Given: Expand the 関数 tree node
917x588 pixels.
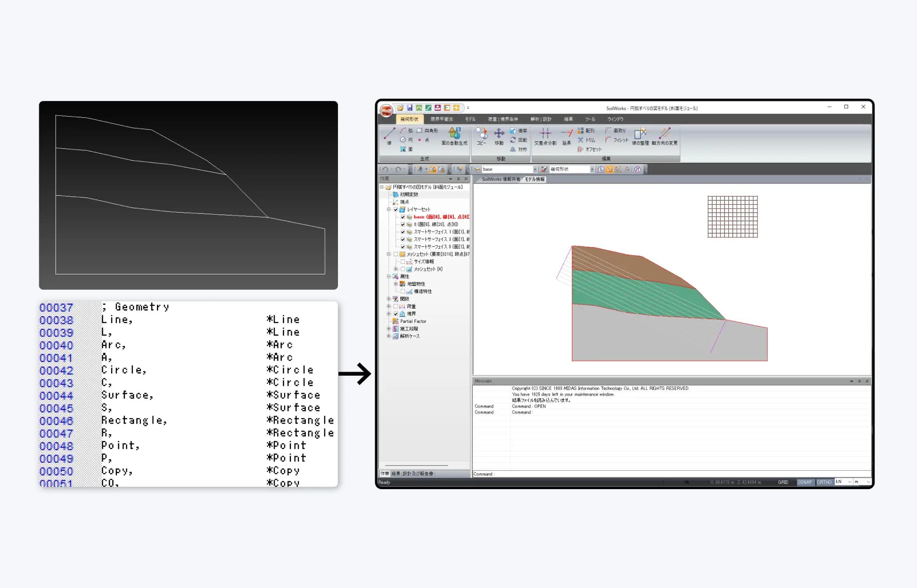Looking at the screenshot, I should (389, 299).
